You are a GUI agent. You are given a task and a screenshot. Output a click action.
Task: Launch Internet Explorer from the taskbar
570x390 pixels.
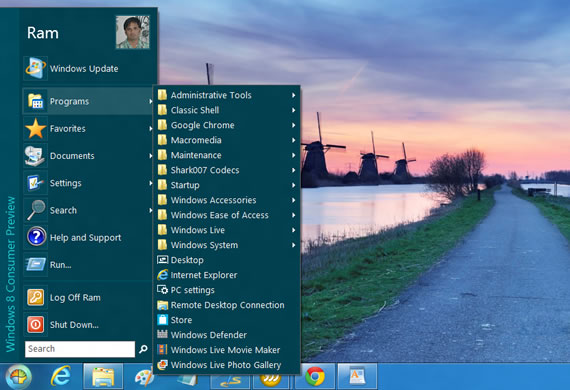point(60,377)
